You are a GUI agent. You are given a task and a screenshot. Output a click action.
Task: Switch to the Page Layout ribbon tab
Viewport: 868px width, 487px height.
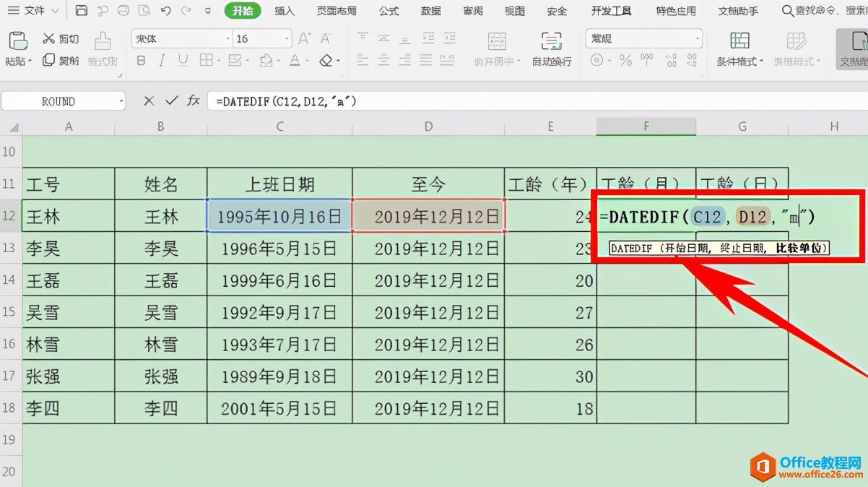337,11
